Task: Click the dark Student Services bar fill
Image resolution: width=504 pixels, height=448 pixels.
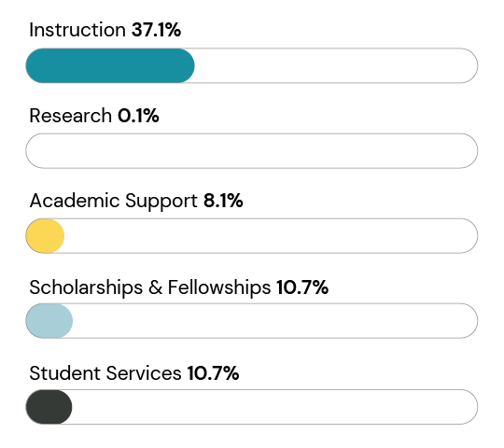Action: tap(49, 407)
